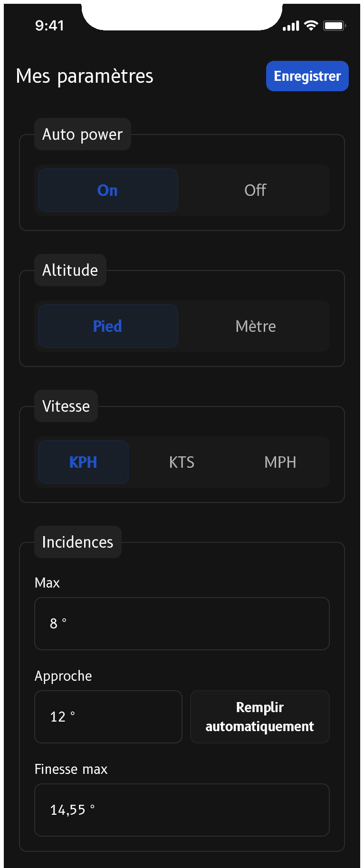The image size is (364, 868).
Task: Tap the Incidences section header
Action: coord(77,542)
